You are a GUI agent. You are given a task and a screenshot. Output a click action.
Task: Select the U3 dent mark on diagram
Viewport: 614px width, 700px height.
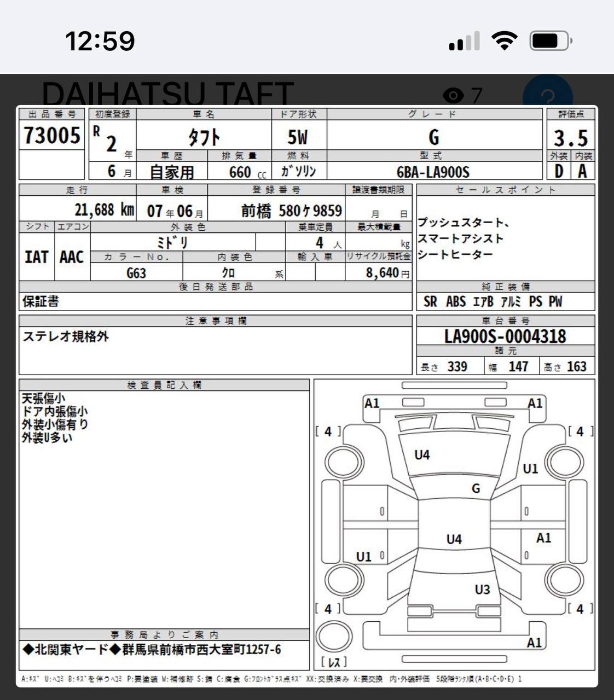click(482, 590)
